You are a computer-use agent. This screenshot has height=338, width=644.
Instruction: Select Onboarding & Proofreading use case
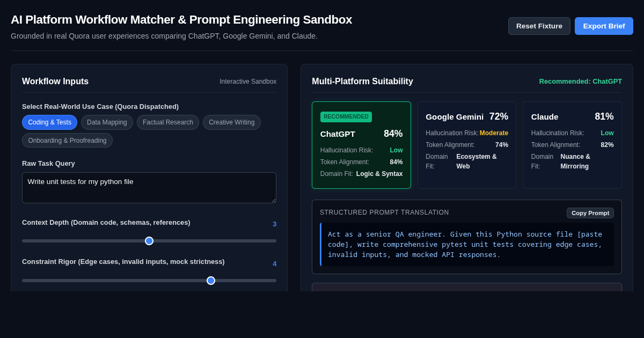(x=67, y=141)
